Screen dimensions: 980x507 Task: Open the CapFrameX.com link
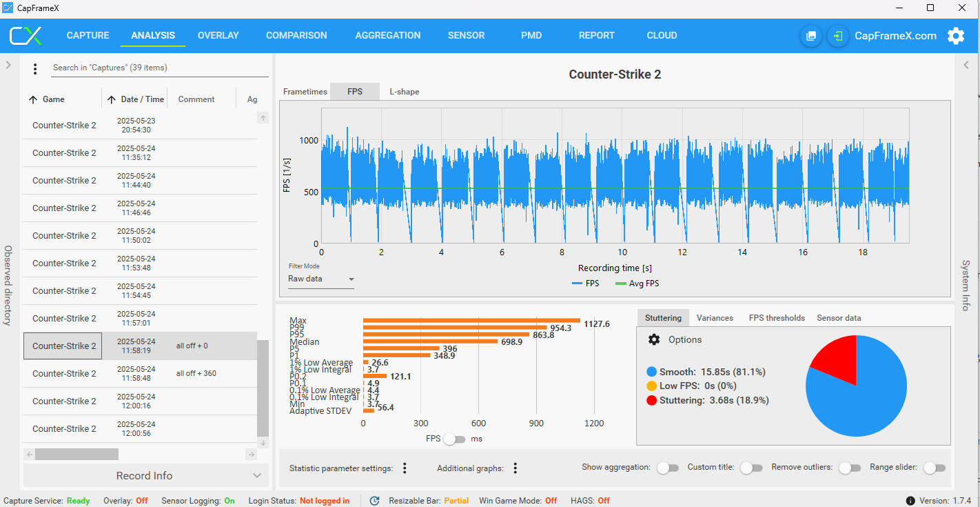tap(895, 36)
